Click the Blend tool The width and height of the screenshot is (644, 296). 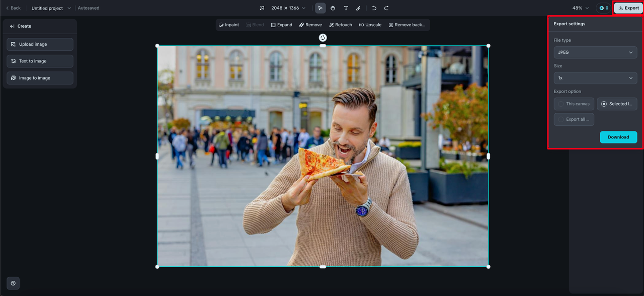coord(255,25)
